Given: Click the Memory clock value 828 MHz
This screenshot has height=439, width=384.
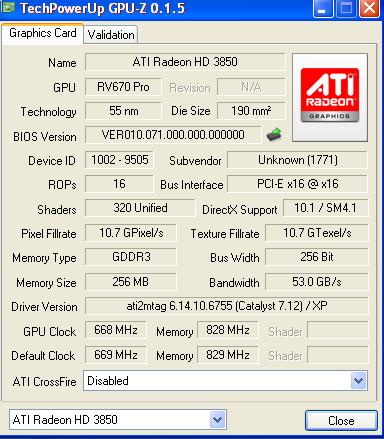Looking at the screenshot, I should (228, 330).
